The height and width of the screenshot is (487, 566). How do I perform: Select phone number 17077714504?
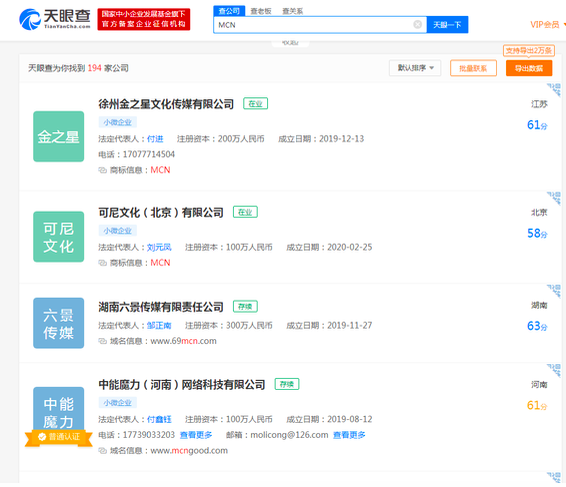[149, 154]
